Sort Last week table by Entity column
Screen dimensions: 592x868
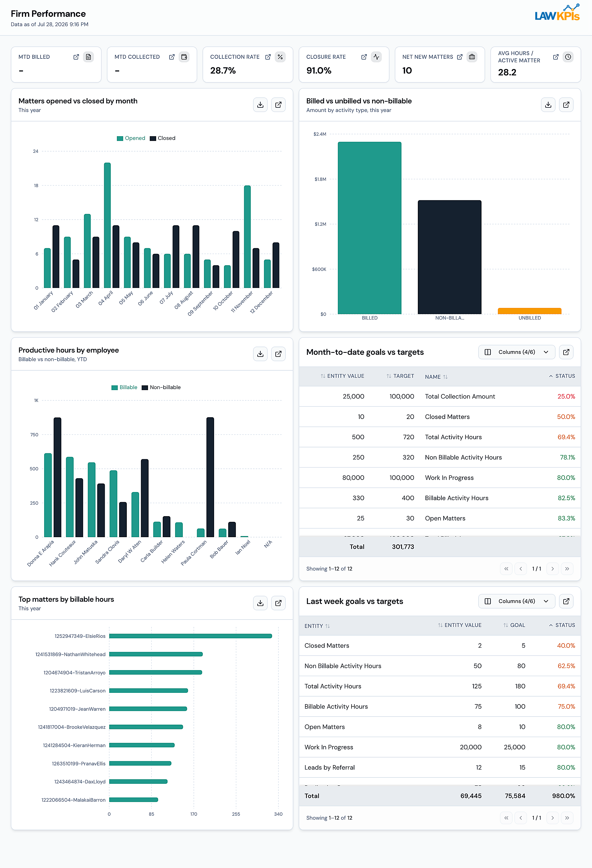tap(317, 626)
